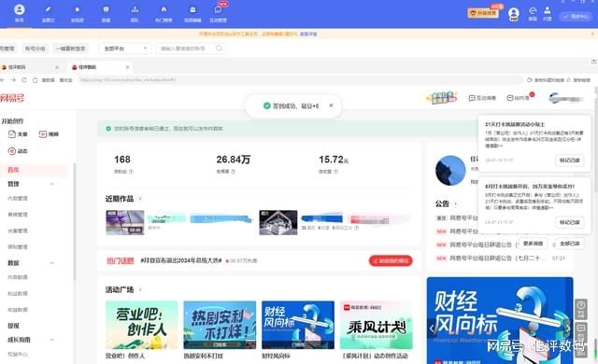This screenshot has height=364, width=598.
Task: Click the pen-shaped publish icon in top bar
Action: [x=48, y=9]
